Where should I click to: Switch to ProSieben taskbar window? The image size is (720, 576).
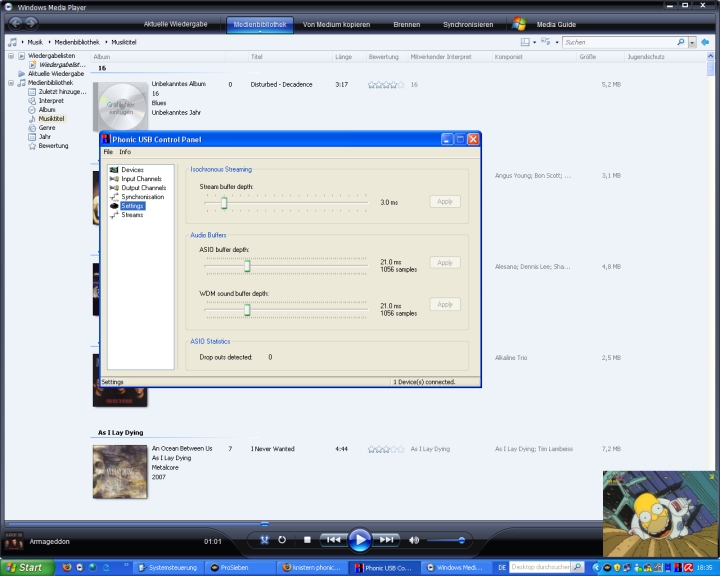[x=238, y=568]
